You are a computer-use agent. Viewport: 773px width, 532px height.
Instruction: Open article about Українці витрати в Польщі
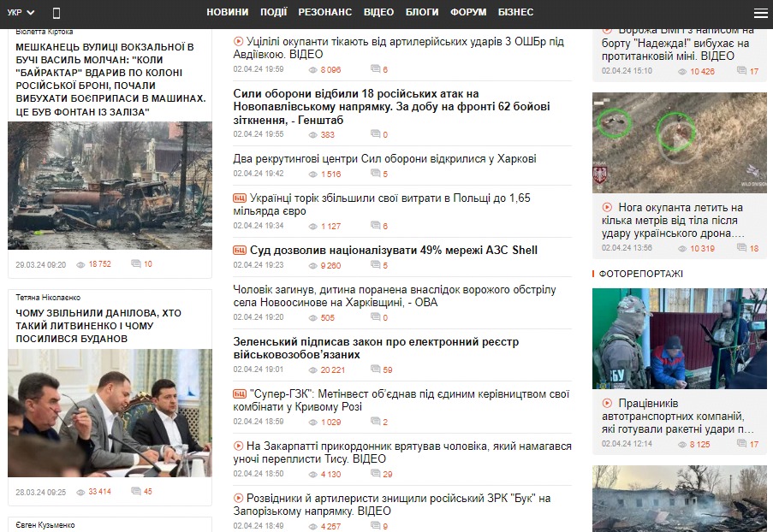tap(382, 204)
